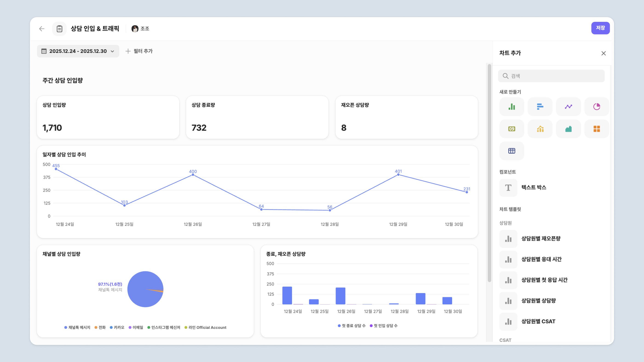Add a vertical bar chart
This screenshot has height=362, width=644.
tap(512, 107)
